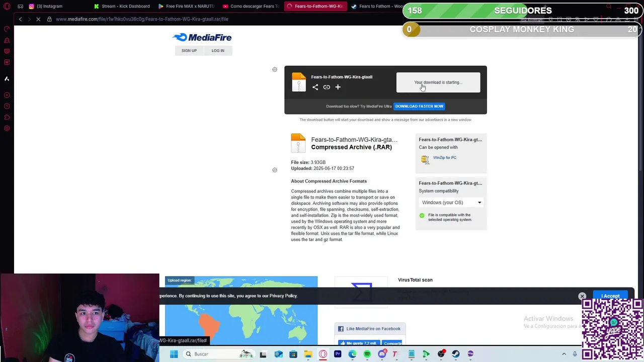Click the SIGN UP button
Image resolution: width=644 pixels, height=362 pixels.
pyautogui.click(x=189, y=51)
